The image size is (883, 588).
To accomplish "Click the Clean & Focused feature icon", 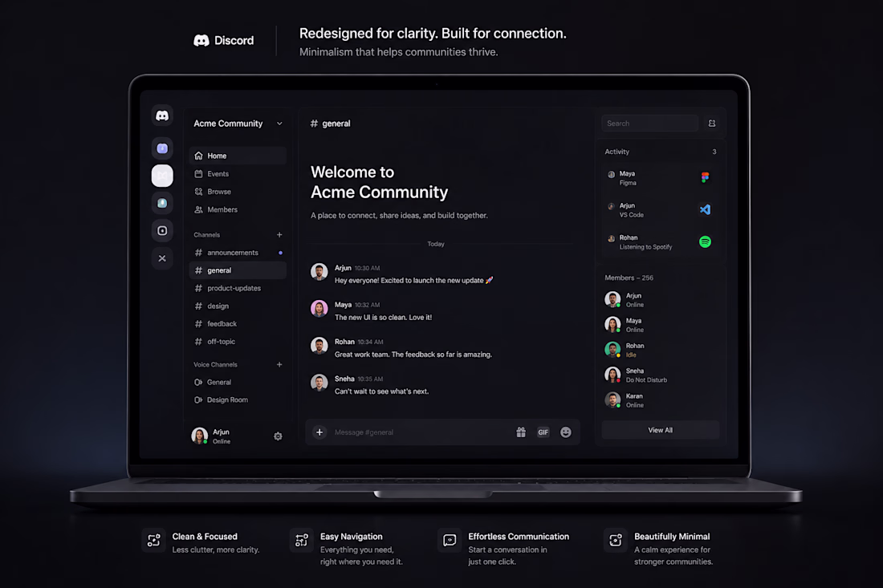I will pyautogui.click(x=154, y=540).
